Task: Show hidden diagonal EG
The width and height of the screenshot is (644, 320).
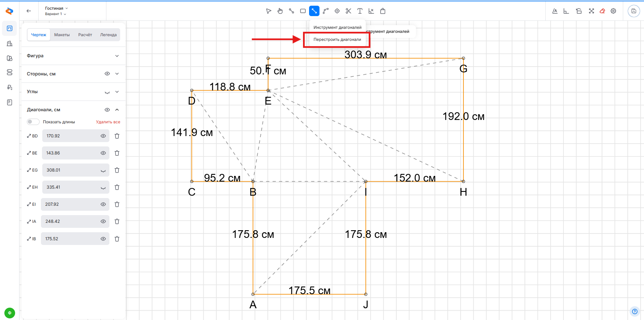Action: pyautogui.click(x=103, y=171)
